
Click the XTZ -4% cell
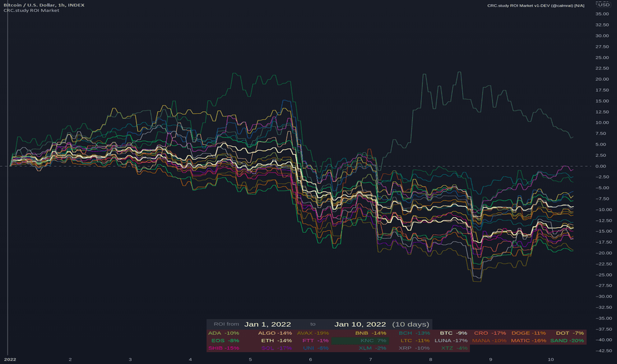(x=454, y=348)
